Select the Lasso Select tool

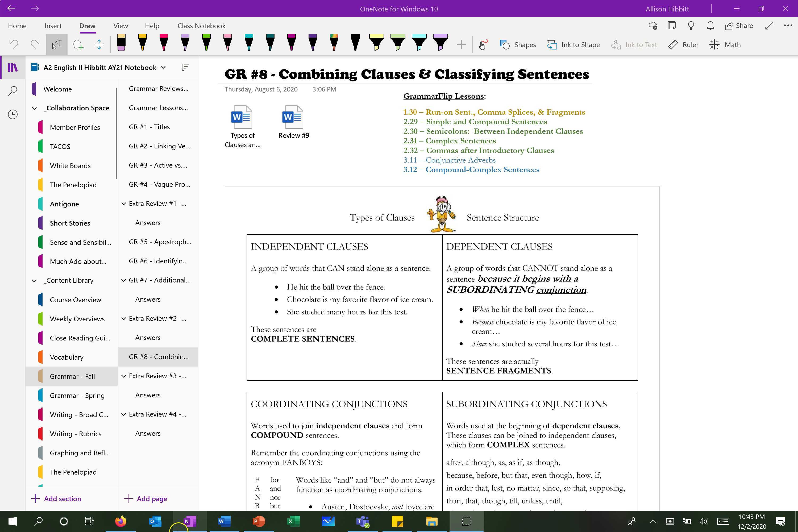[x=78, y=44]
